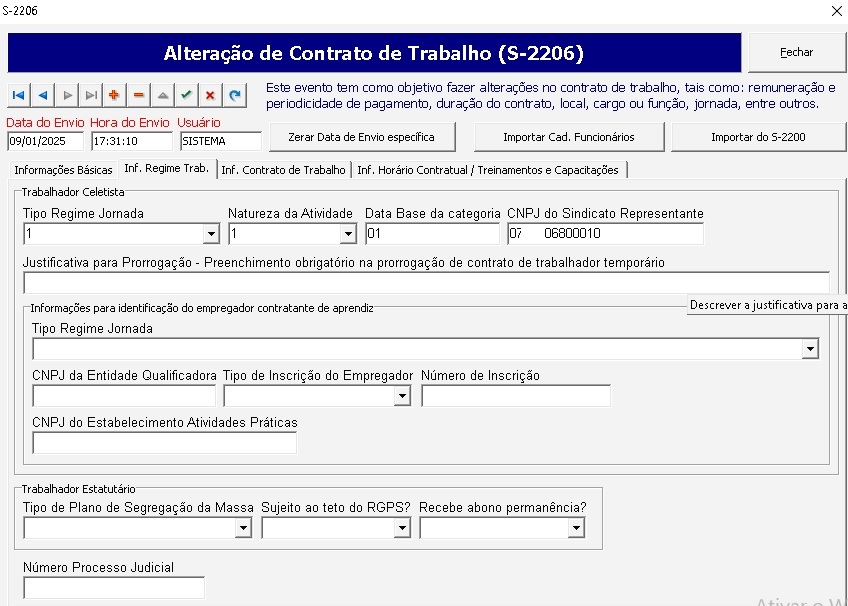Viewport: 848px width, 606px height.
Task: Switch to the Informações Básicas tab
Action: click(62, 170)
